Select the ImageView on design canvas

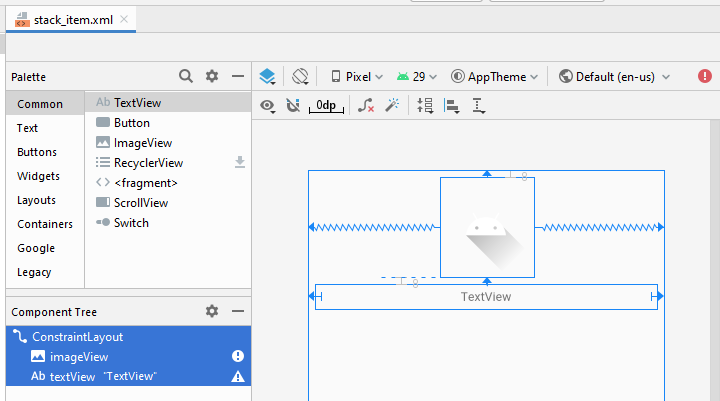(x=487, y=227)
